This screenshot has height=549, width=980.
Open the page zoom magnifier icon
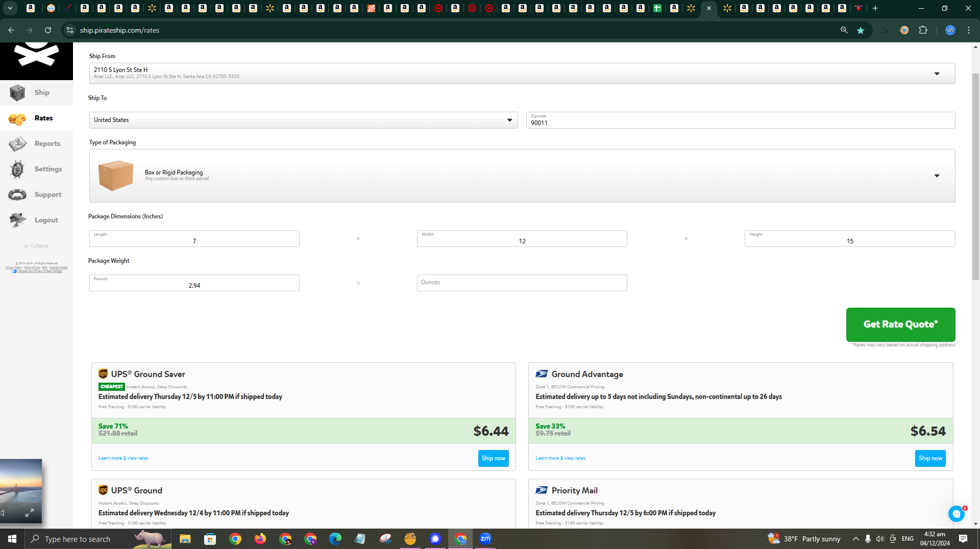coord(844,30)
